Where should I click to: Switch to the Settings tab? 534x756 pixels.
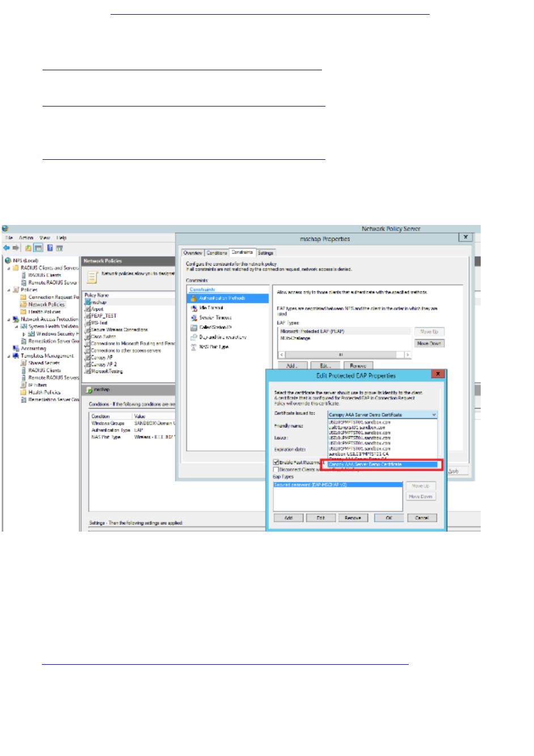[x=265, y=253]
